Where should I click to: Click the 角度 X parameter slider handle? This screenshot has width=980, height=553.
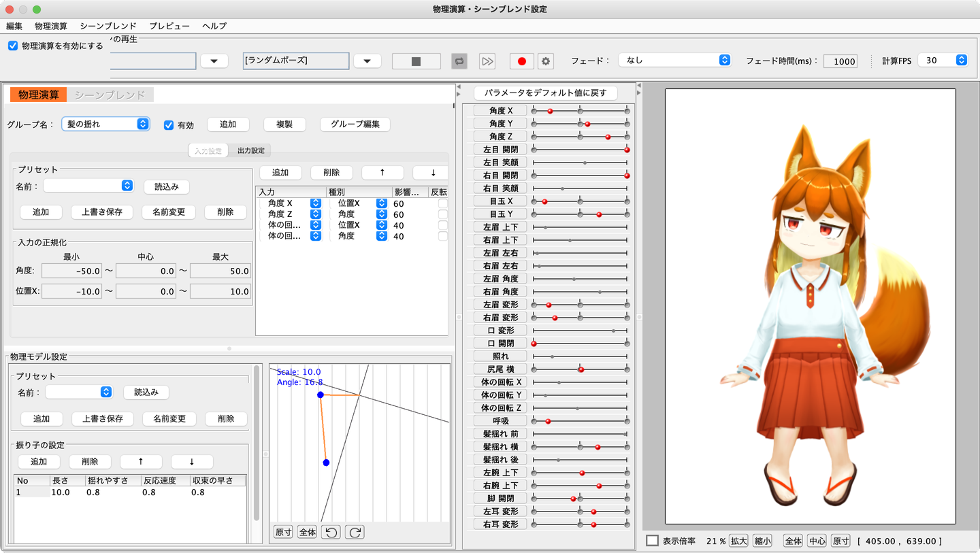(550, 110)
